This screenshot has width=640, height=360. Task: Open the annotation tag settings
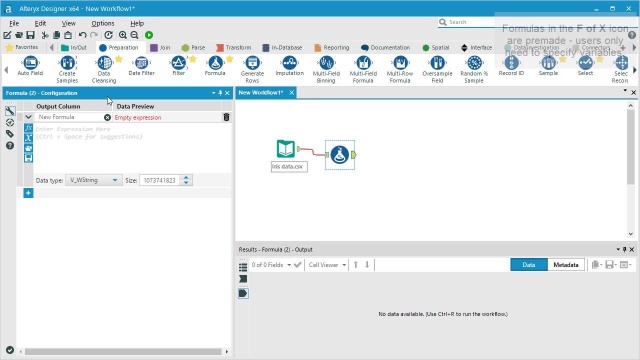[10, 134]
